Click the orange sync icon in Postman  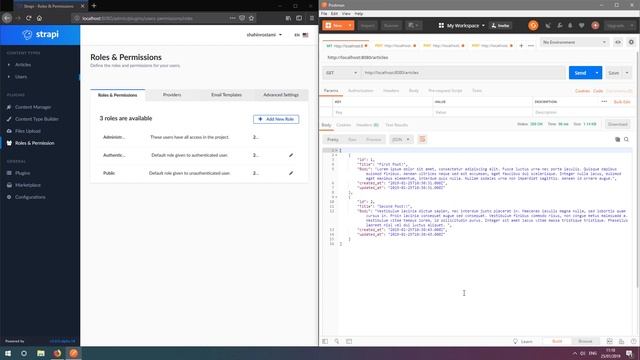pos(533,25)
